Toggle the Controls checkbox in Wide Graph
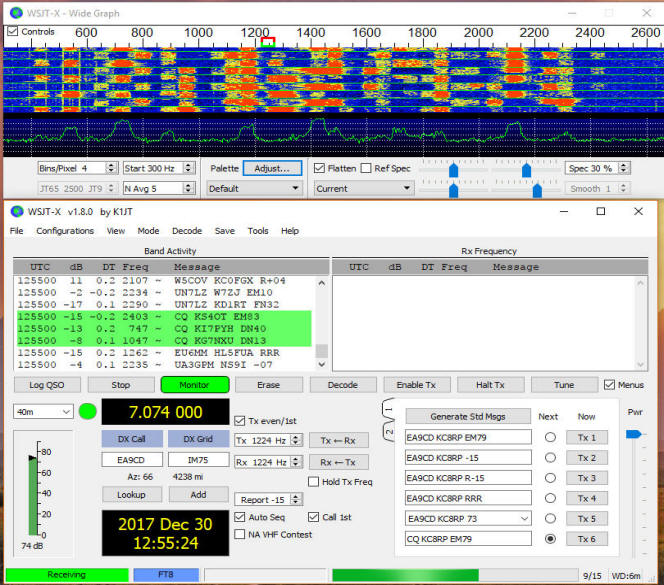This screenshot has height=585, width=664. [13, 31]
